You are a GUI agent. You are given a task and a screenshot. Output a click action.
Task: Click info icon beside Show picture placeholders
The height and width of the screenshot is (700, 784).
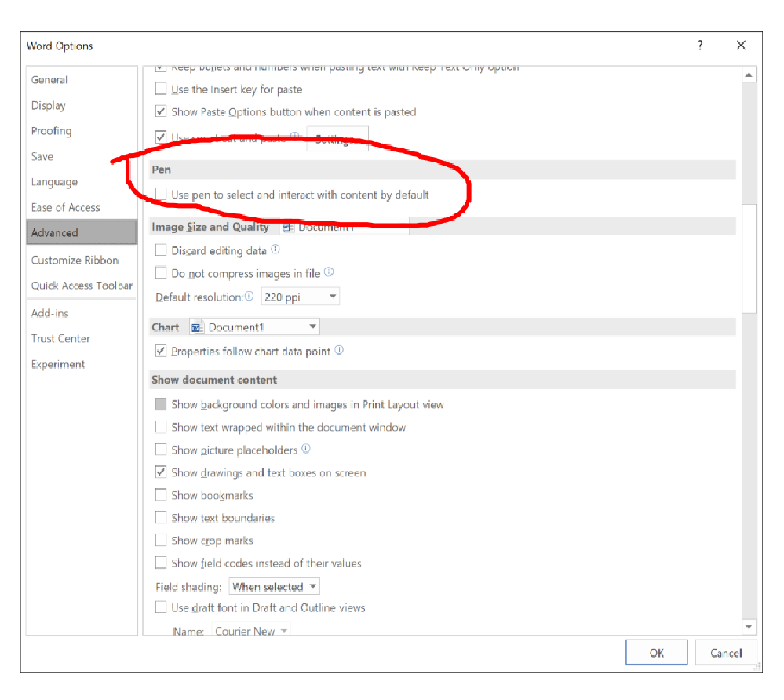(306, 449)
